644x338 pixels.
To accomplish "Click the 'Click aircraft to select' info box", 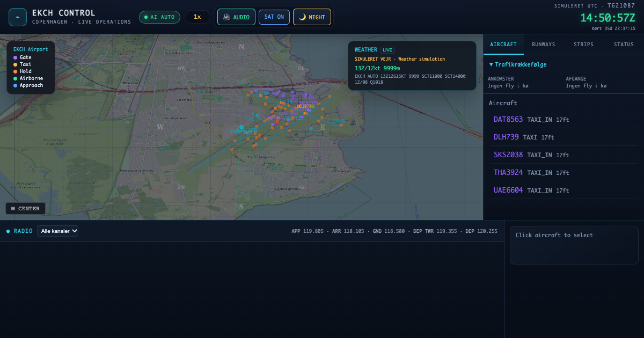I will pos(574,245).
